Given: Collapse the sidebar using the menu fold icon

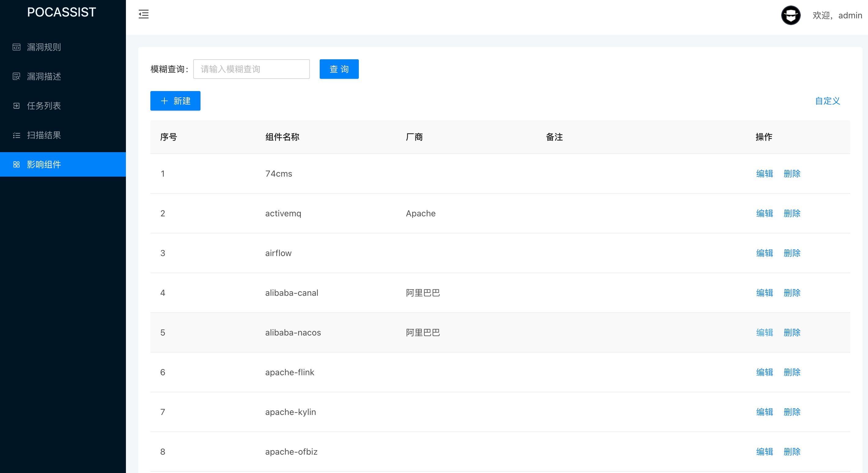Looking at the screenshot, I should [x=144, y=14].
